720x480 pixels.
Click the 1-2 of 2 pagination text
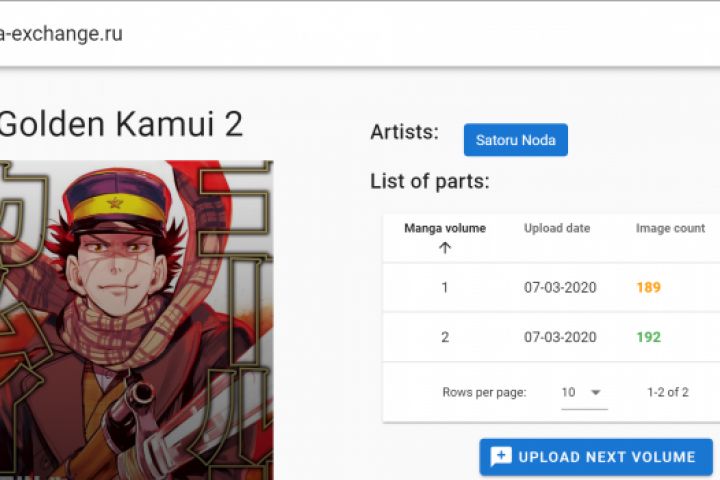pos(667,392)
